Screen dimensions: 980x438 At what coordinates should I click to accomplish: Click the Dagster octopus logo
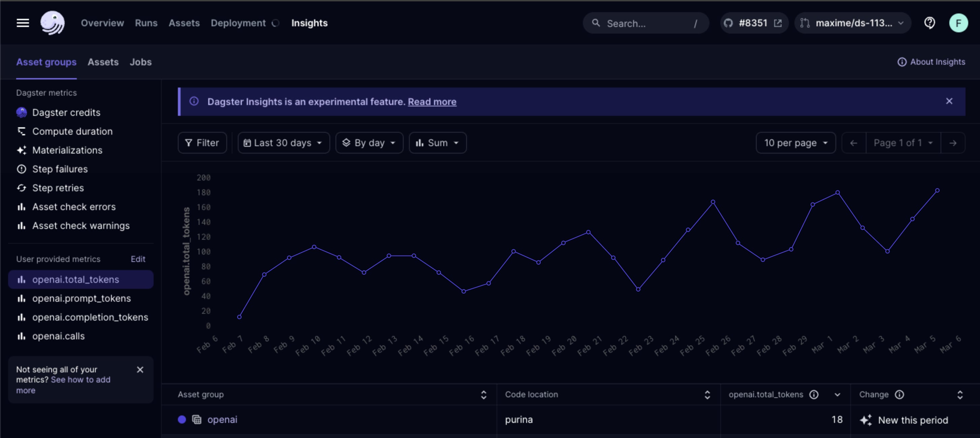pos(53,23)
